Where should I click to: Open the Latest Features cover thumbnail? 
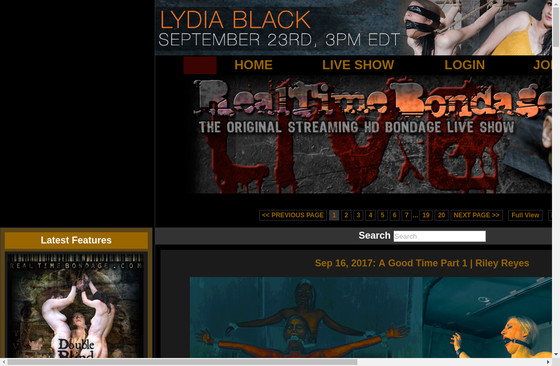[76, 305]
